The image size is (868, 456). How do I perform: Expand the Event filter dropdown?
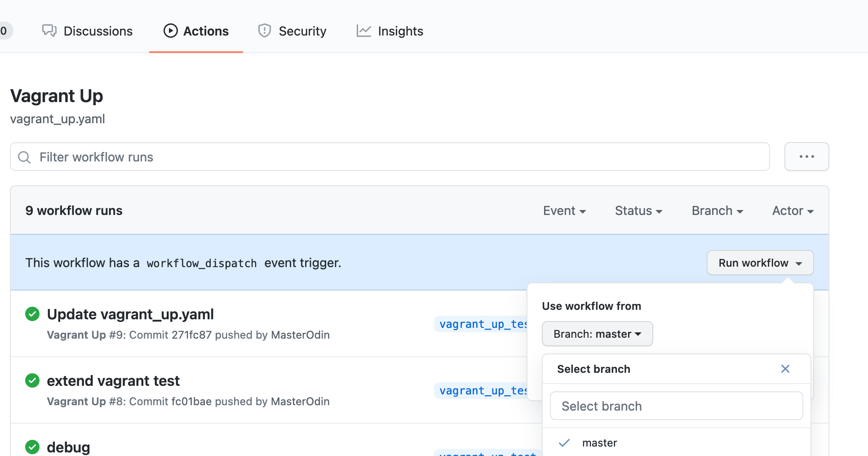coord(564,210)
